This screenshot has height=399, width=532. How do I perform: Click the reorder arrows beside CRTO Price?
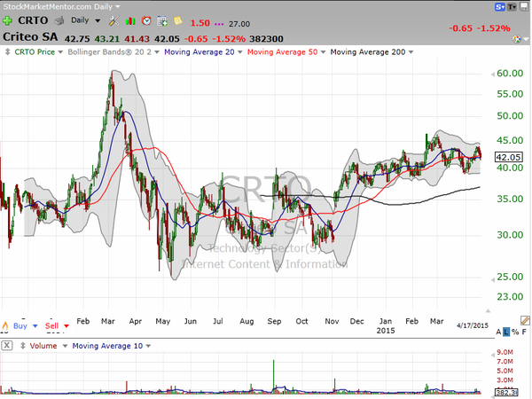[x=7, y=52]
